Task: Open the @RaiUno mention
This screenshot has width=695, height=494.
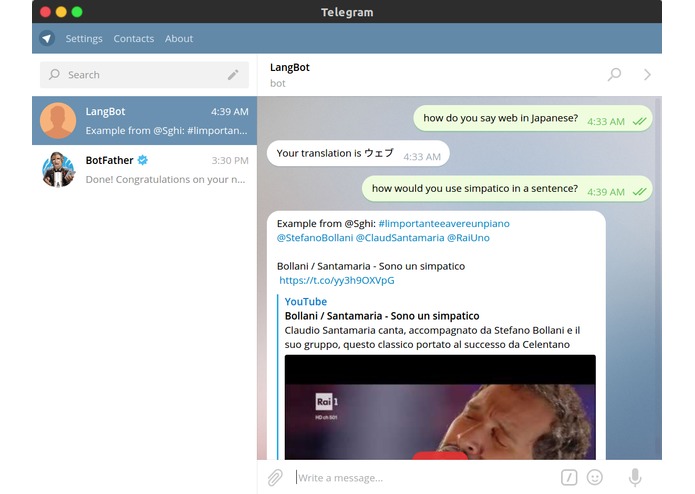Action: [468, 237]
